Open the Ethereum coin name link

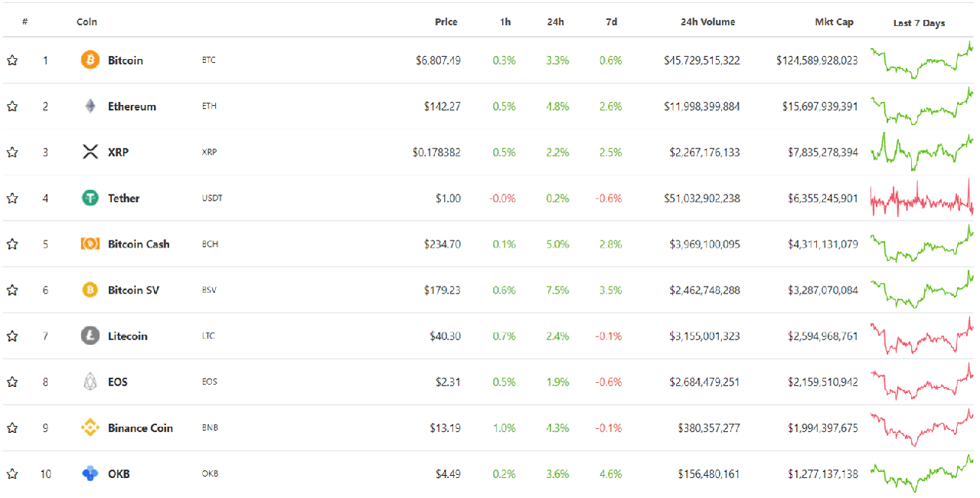(x=132, y=106)
